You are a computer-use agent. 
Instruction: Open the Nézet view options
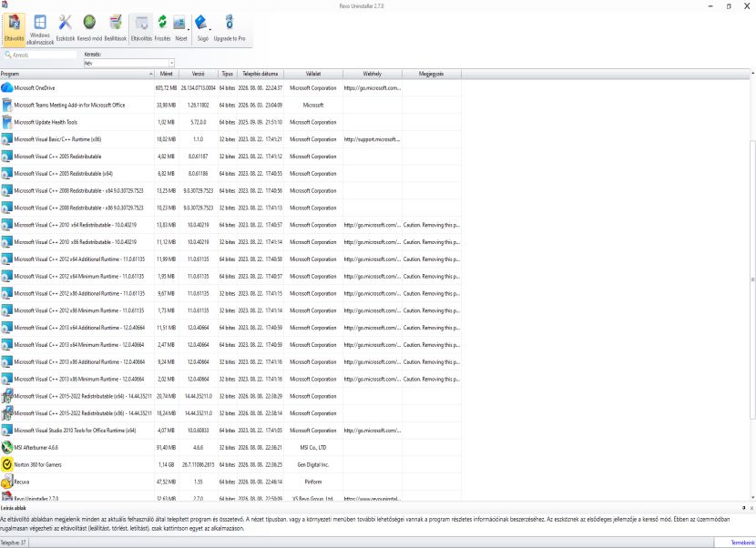click(179, 29)
